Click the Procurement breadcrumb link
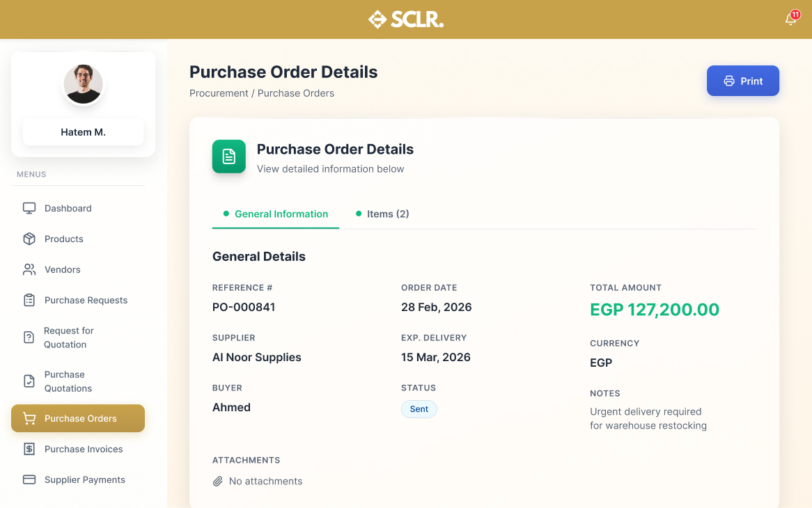 [x=219, y=93]
